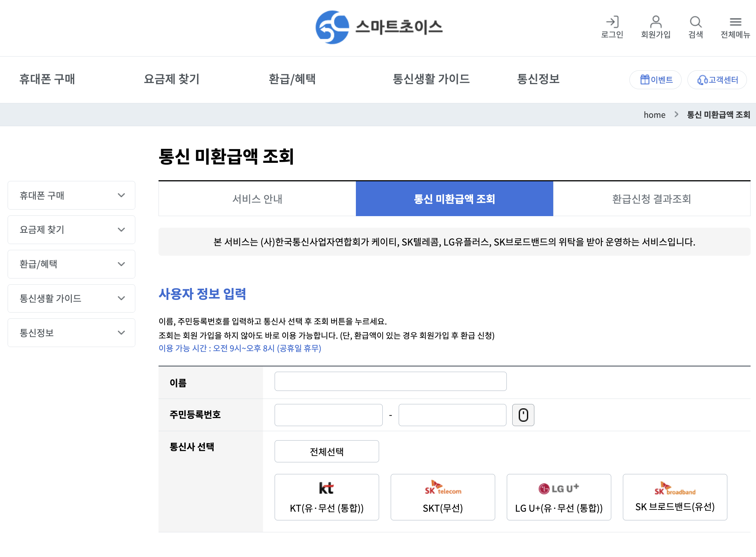Image resolution: width=756 pixels, height=557 pixels.
Task: Click the first 주민등록번호 input field
Action: 329,415
